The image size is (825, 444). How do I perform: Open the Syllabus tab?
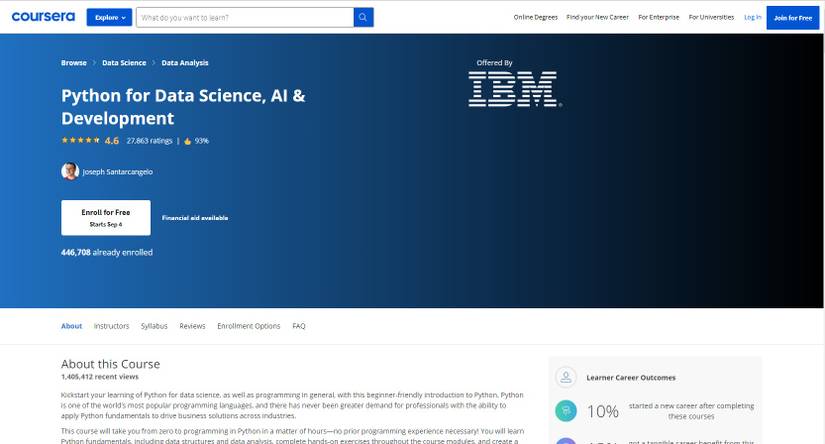tap(154, 326)
